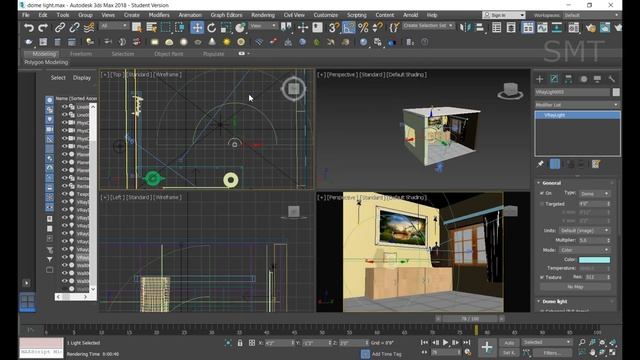Open the reference coordinate 'View' dropdown
The height and width of the screenshot is (360, 640).
tap(263, 26)
